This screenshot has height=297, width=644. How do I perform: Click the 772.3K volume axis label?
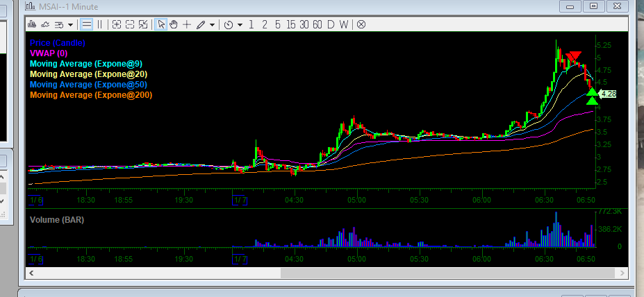coord(611,212)
